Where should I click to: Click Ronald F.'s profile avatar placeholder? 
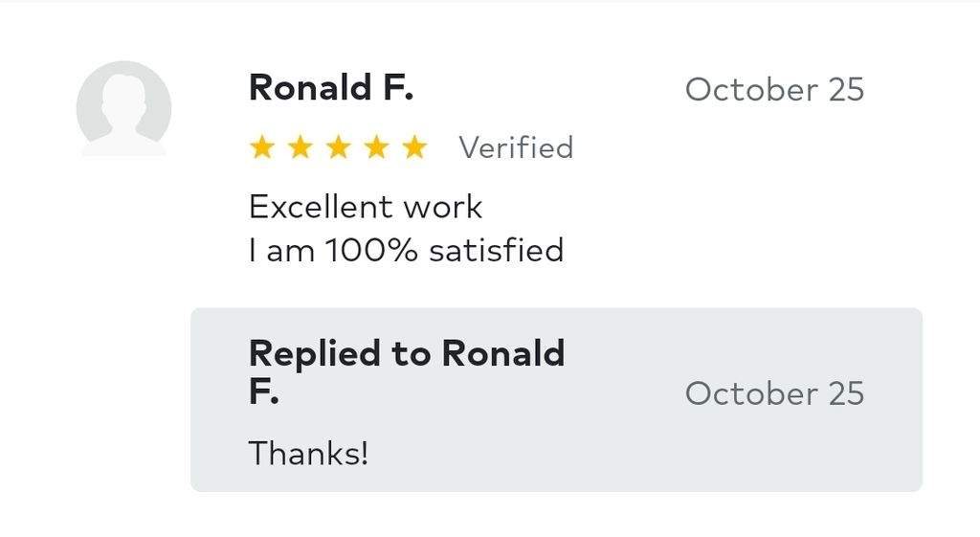point(123,108)
